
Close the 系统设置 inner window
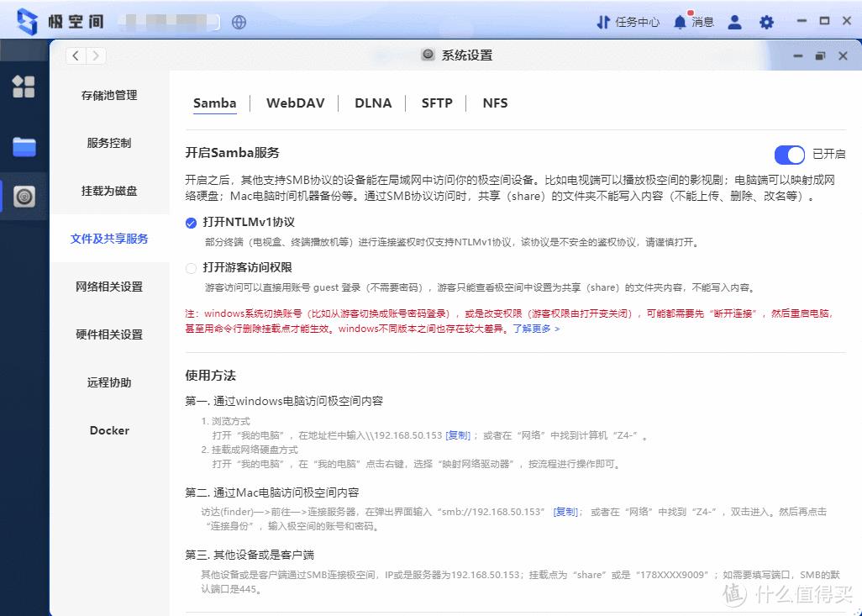click(843, 55)
